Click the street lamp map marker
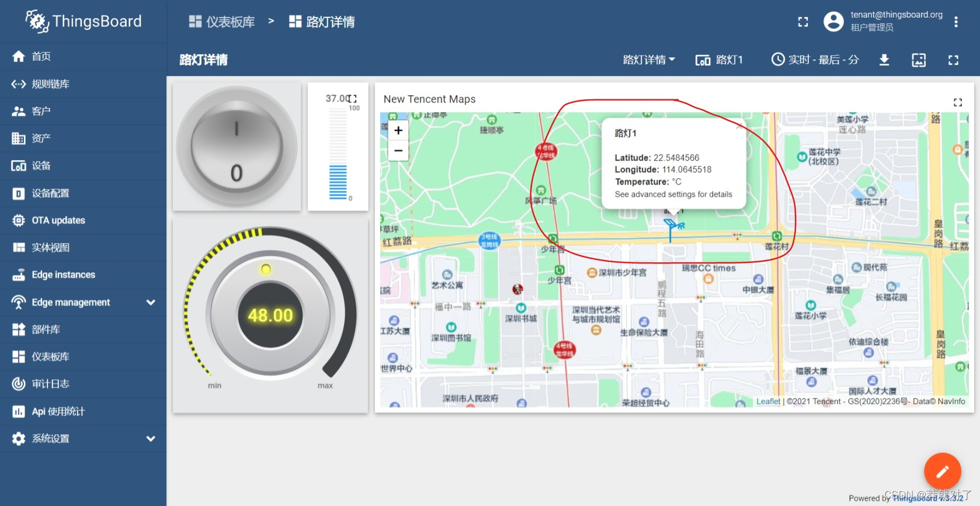Viewport: 980px width, 506px height. tap(673, 230)
